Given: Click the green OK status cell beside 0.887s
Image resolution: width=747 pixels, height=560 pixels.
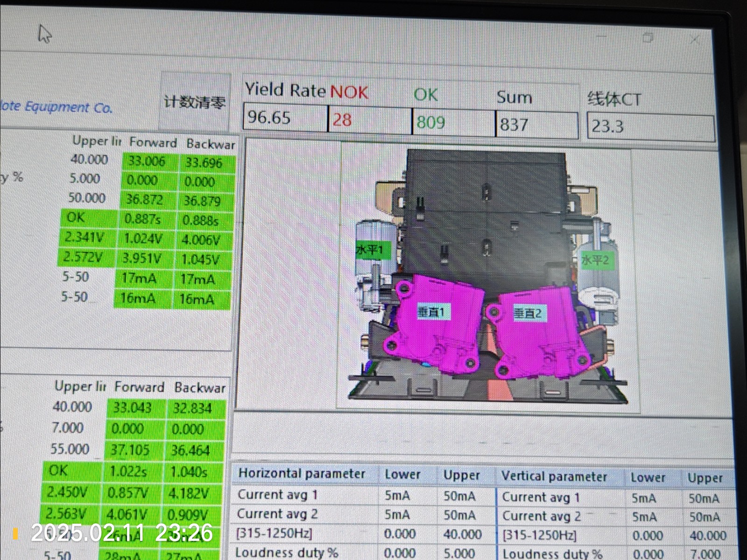Looking at the screenshot, I should click(76, 217).
